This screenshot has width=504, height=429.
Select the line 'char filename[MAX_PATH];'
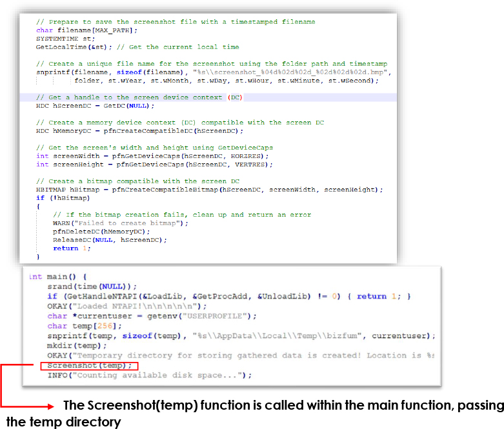[86, 30]
